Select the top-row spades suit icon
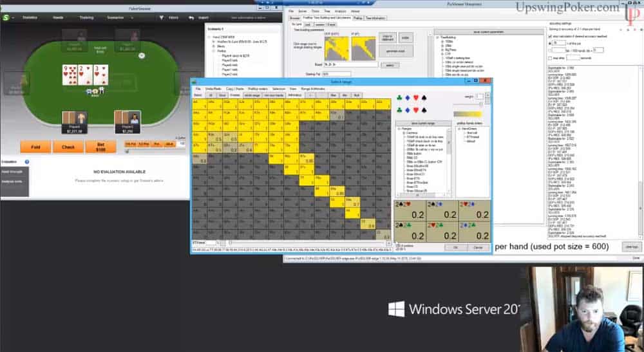This screenshot has width=644, height=352. click(424, 98)
